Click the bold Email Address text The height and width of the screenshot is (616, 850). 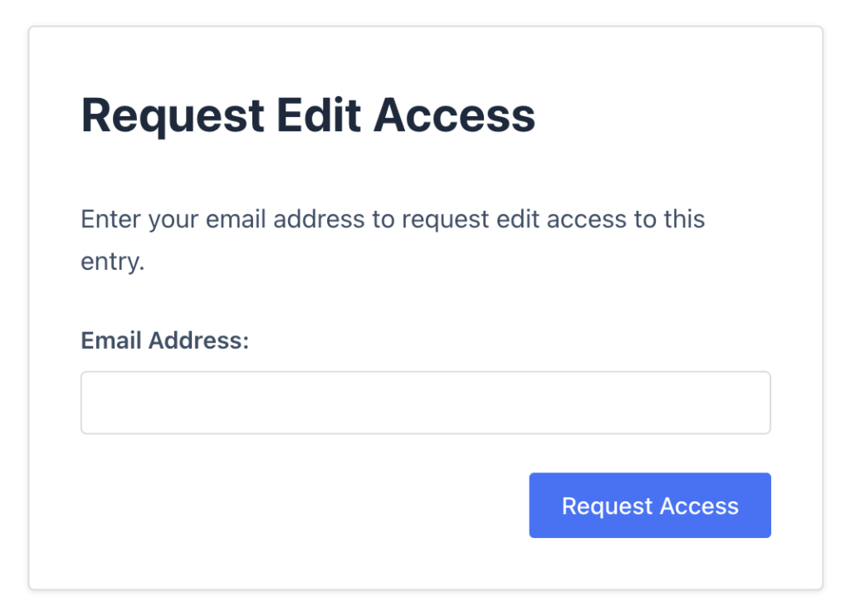[x=164, y=340]
